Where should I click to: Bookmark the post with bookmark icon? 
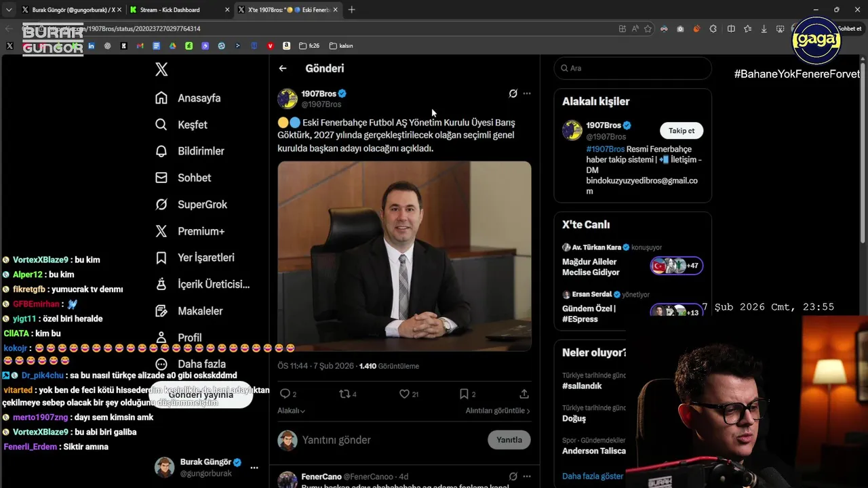coord(464,394)
